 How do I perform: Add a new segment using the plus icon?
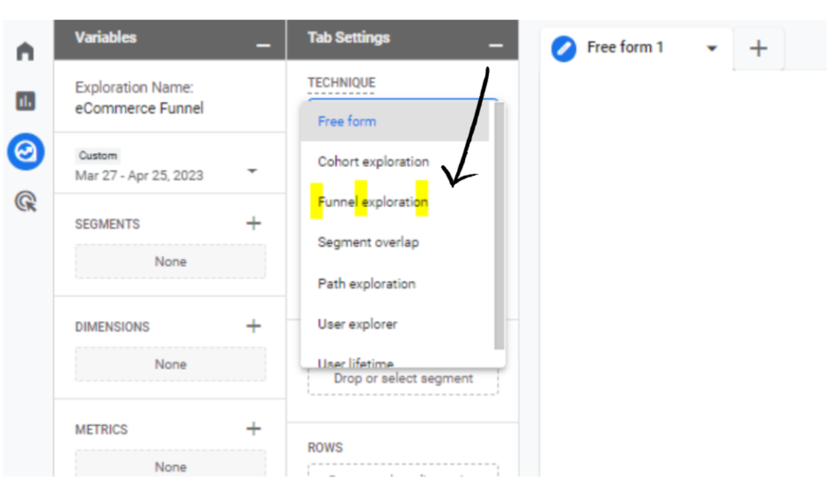253,223
